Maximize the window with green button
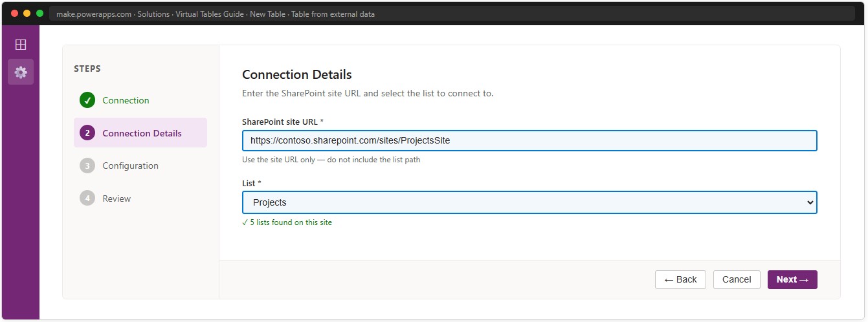The width and height of the screenshot is (868, 322). [39, 14]
